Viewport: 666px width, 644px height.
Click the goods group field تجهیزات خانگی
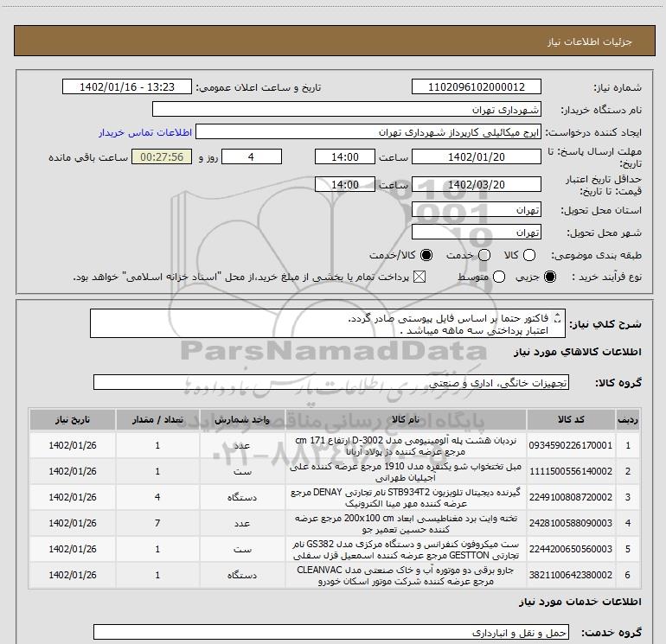tap(331, 382)
